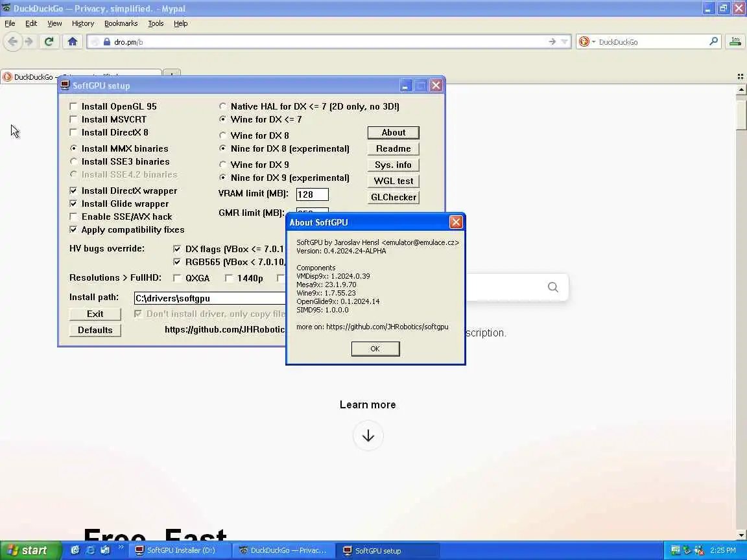
Task: Click the Defaults button
Action: (x=95, y=330)
